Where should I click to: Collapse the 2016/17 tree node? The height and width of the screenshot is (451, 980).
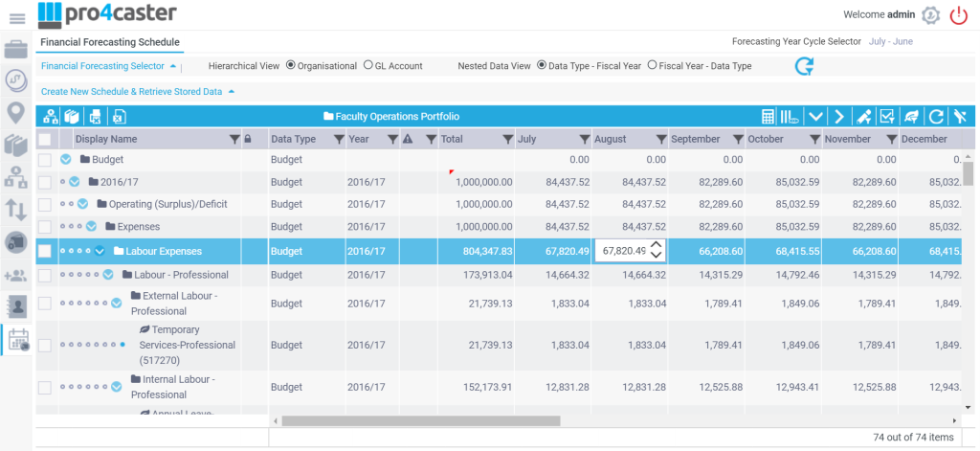[75, 182]
